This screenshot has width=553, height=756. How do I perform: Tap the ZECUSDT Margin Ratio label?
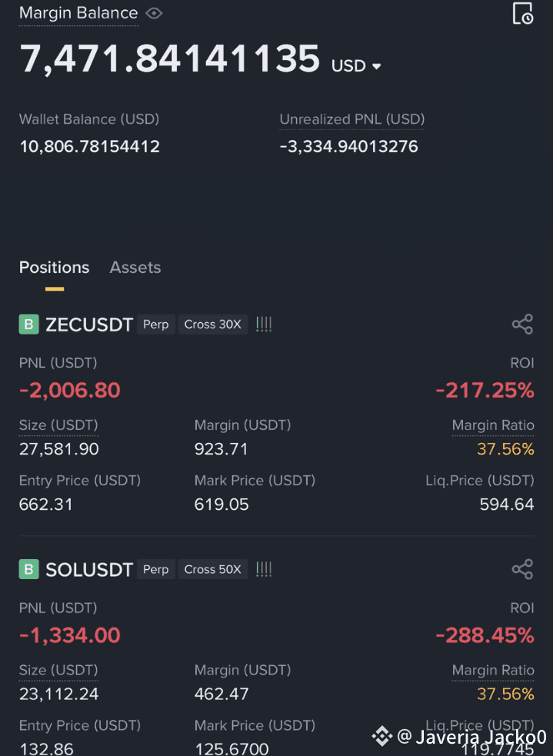pos(493,425)
